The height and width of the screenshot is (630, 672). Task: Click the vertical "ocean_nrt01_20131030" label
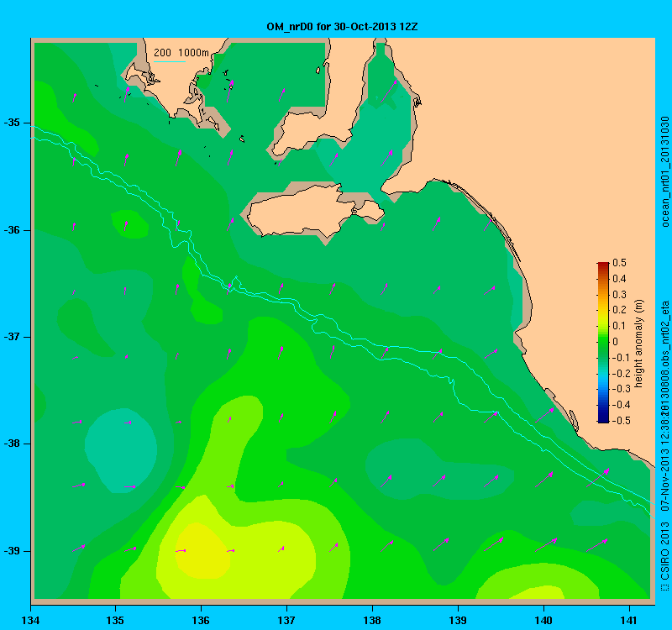coord(664,171)
